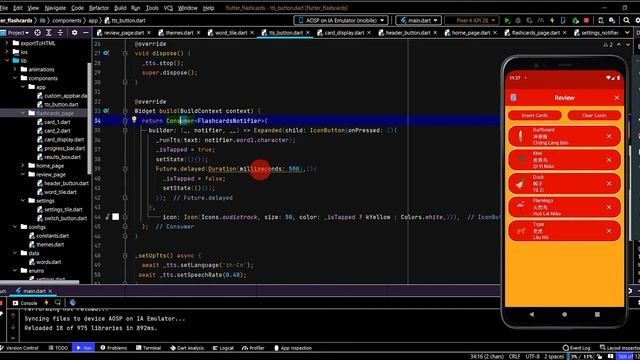The image size is (640, 360).
Task: Open the App Inspection tool window
Action: pos(293,348)
